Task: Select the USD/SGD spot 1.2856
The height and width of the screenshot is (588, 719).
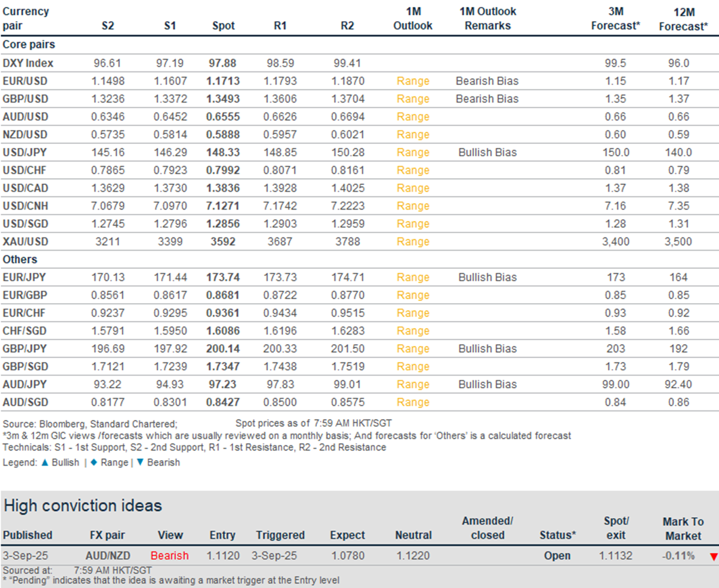Action: (223, 224)
